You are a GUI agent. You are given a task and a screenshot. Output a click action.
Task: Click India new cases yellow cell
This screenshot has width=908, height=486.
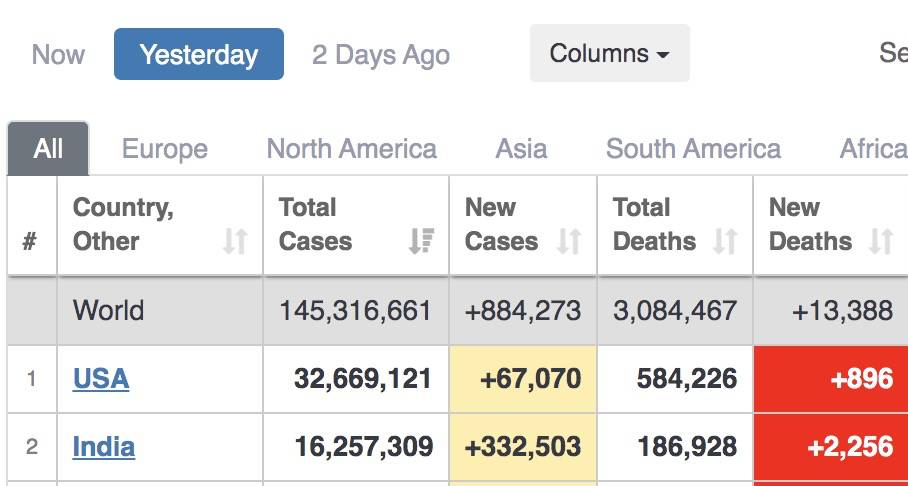[523, 447]
